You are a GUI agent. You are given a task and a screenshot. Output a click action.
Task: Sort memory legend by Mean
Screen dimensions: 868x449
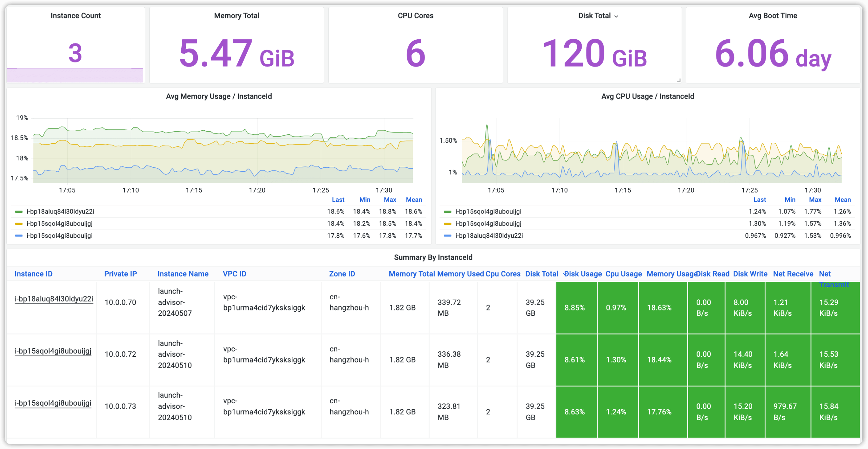pyautogui.click(x=414, y=200)
